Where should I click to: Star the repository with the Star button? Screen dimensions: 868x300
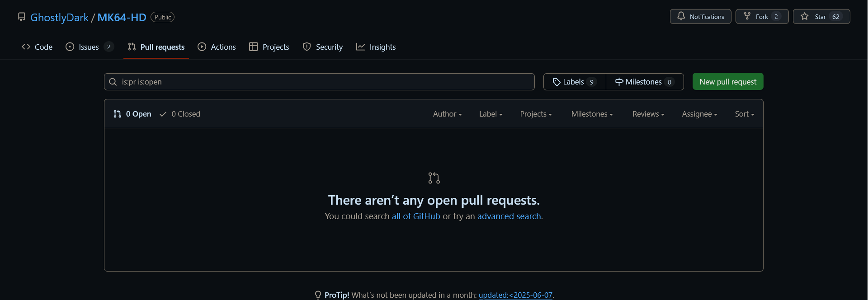click(821, 16)
